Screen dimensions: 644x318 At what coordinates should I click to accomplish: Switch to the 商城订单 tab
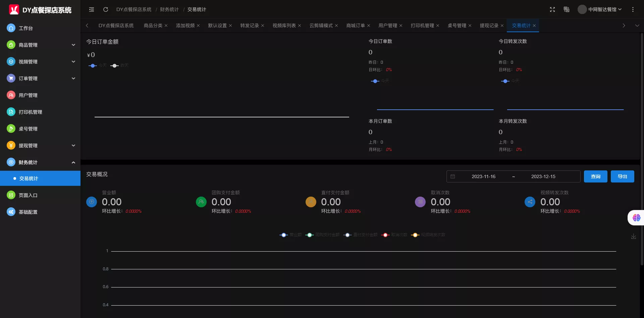coord(356,25)
